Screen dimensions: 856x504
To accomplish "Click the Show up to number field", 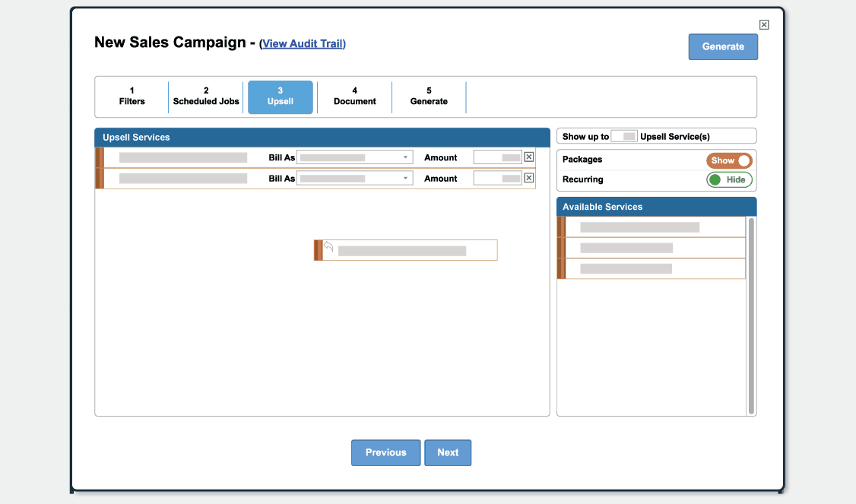I will 624,137.
